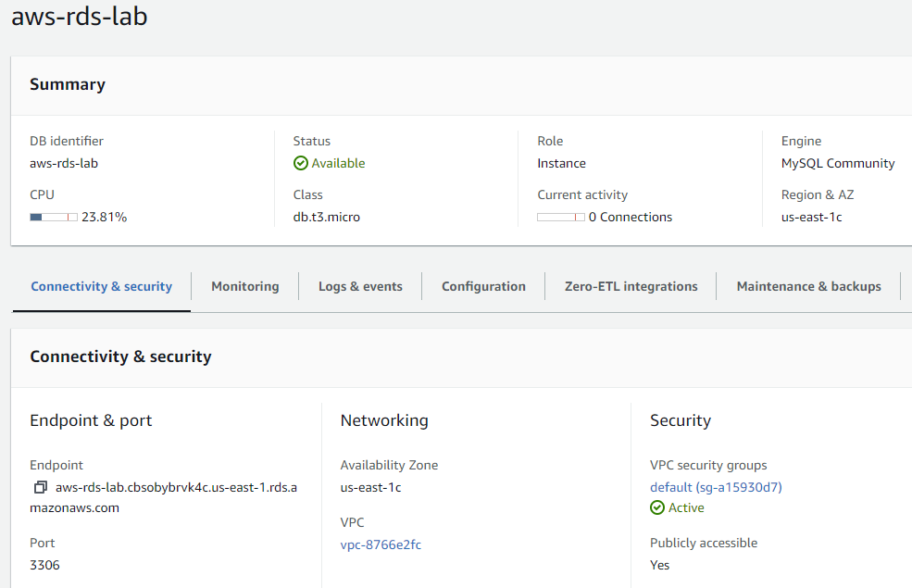This screenshot has width=912, height=588.
Task: Select the 0 Connections text
Action: pos(630,217)
